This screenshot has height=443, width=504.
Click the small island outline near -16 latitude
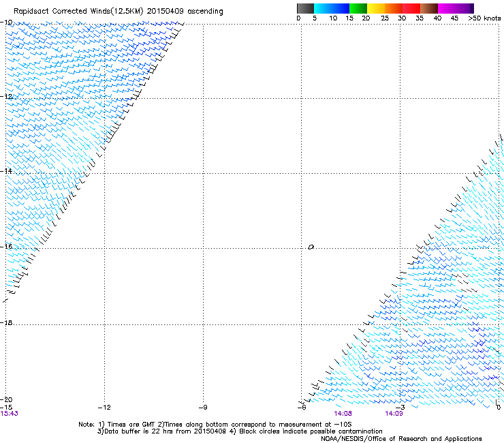(311, 247)
